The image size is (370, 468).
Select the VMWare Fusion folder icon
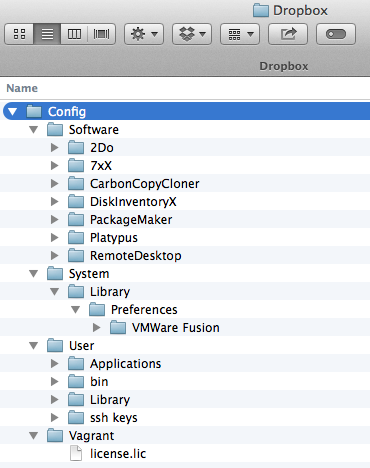coord(118,327)
